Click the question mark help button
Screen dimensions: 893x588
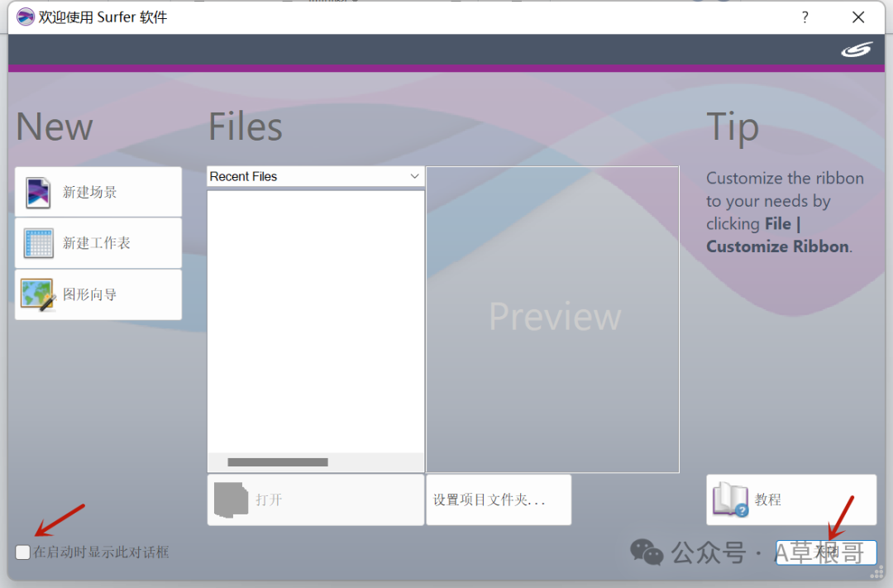pos(805,17)
